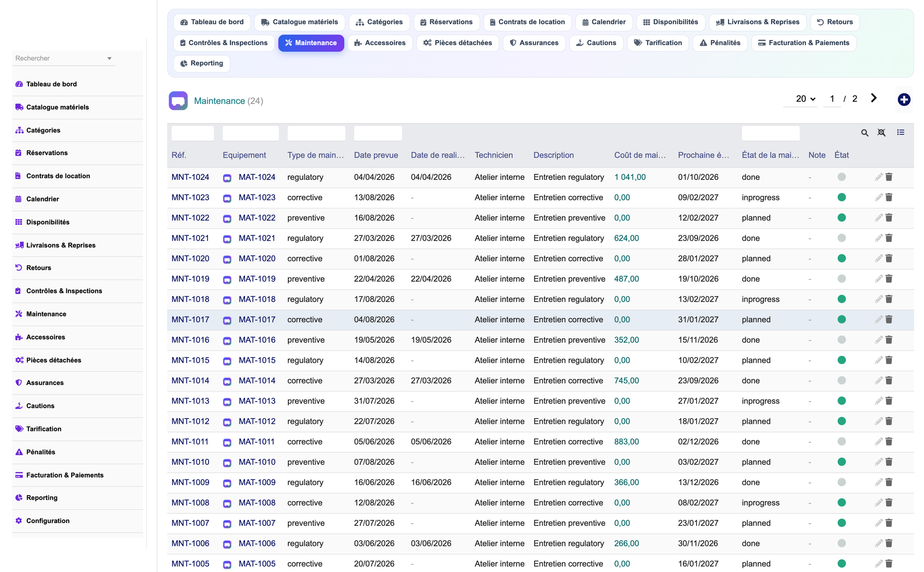
Task: Open the Reporting tab
Action: [202, 63]
